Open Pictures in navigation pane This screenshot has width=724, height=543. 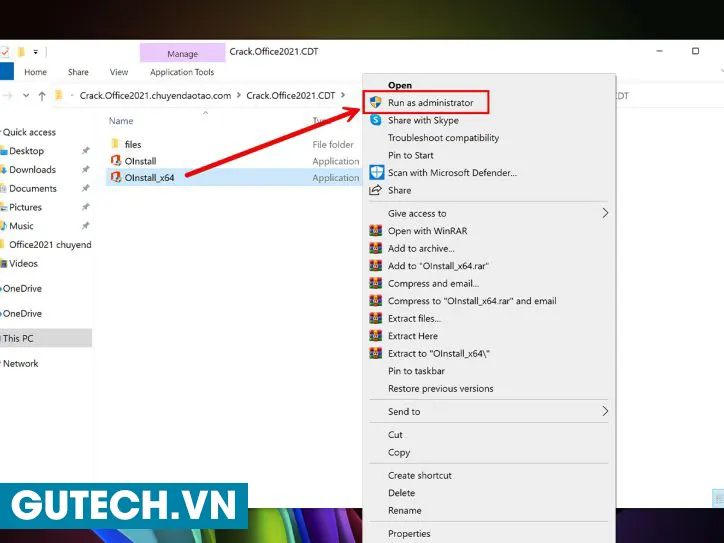(25, 207)
